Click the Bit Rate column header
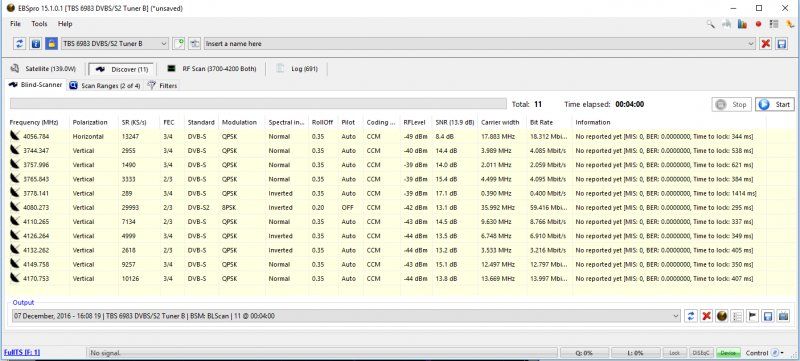Screen dimensions: 800x361 click(x=541, y=122)
